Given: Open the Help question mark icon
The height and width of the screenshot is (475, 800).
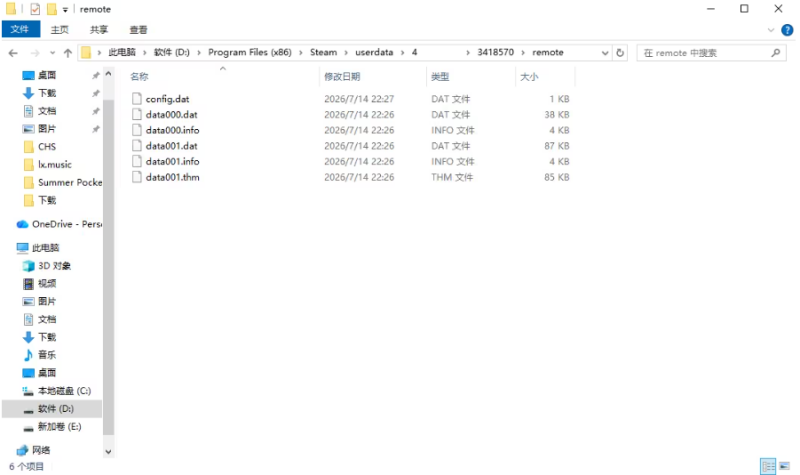Looking at the screenshot, I should click(787, 30).
